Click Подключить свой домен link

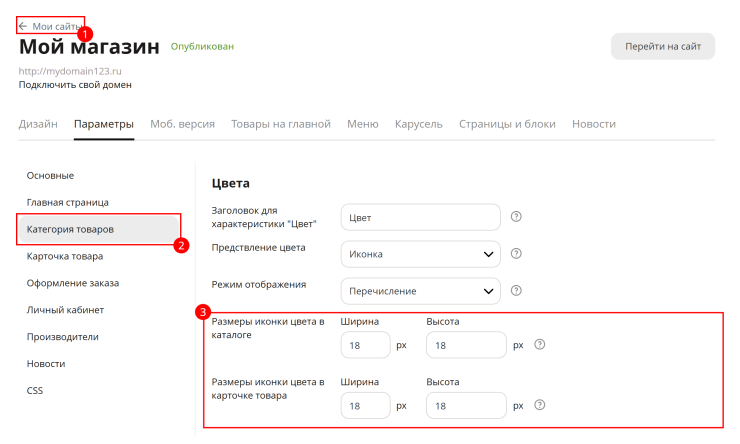pyautogui.click(x=75, y=85)
